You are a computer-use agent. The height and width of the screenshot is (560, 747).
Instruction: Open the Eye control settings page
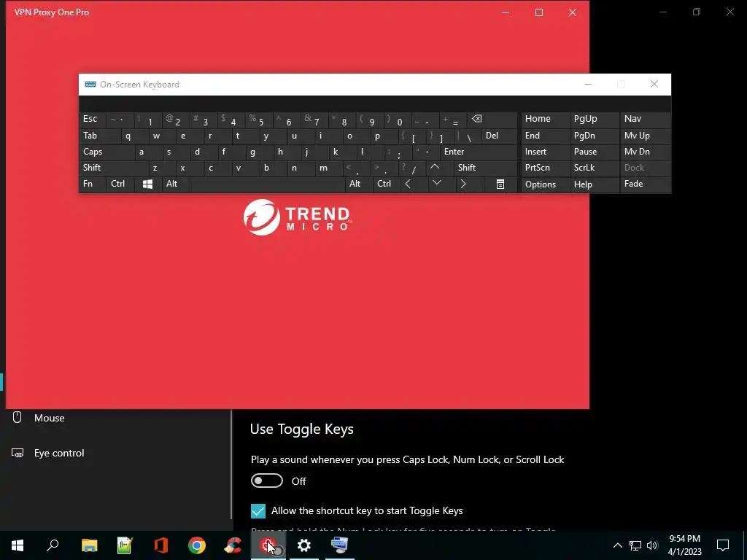pyautogui.click(x=115, y=453)
